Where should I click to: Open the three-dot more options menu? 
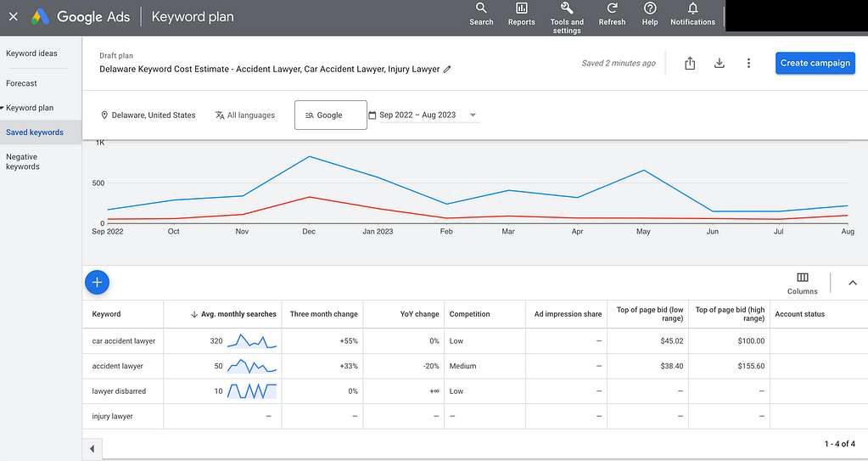[x=748, y=63]
